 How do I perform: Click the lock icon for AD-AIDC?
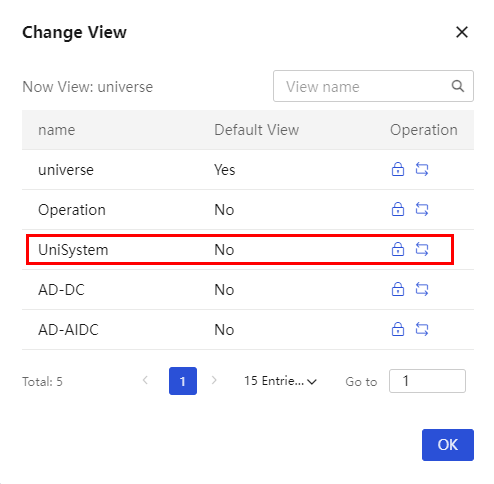tap(398, 329)
